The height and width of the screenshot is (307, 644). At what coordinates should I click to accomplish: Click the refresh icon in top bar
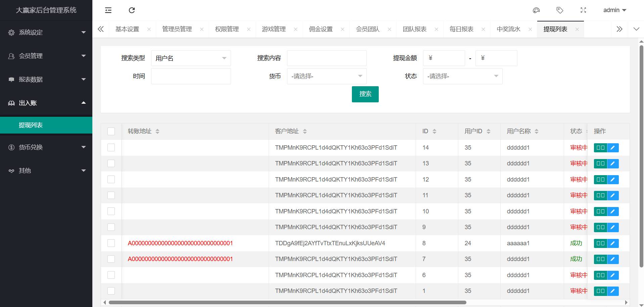132,10
